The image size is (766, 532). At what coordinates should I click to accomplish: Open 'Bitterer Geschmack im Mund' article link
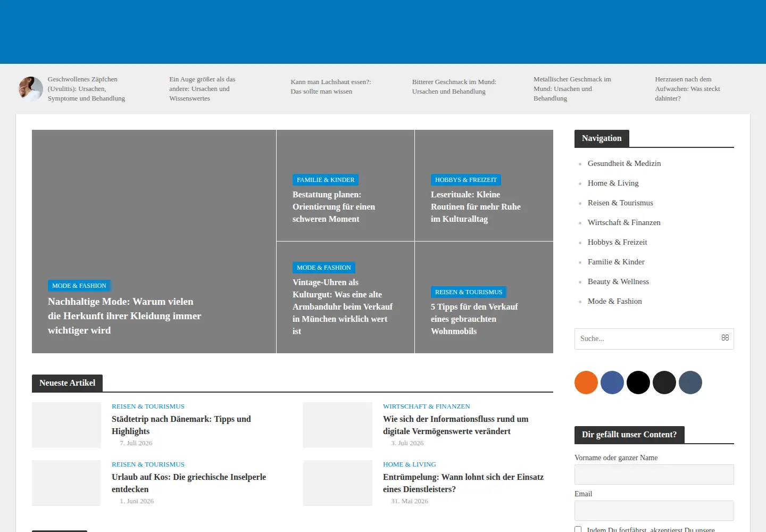(454, 87)
